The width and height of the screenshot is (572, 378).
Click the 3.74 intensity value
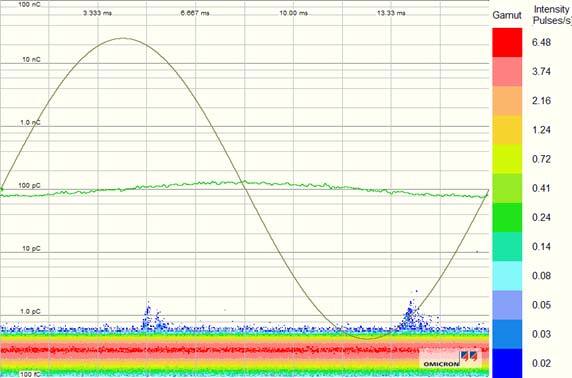click(541, 72)
